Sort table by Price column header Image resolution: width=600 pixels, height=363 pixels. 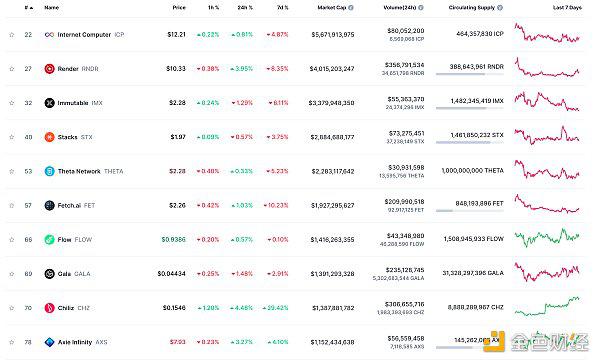[x=179, y=8]
